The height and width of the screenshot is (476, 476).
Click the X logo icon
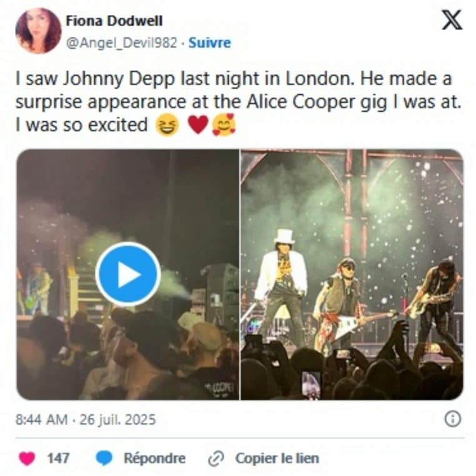pos(452,21)
